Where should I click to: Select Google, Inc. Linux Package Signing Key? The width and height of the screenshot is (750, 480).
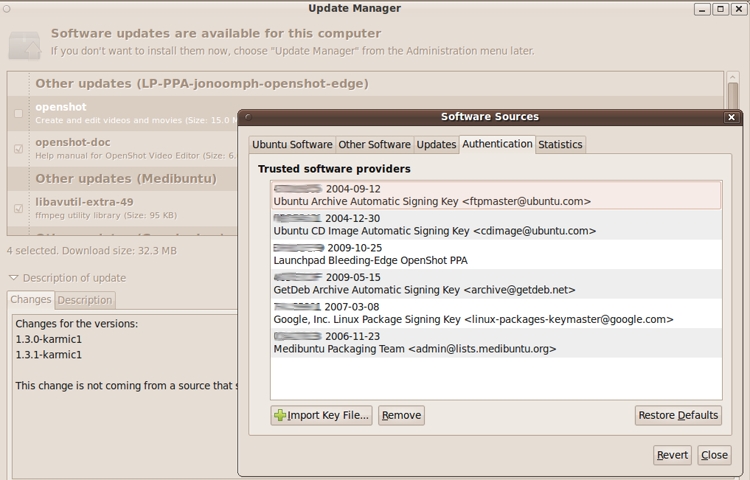click(496, 313)
